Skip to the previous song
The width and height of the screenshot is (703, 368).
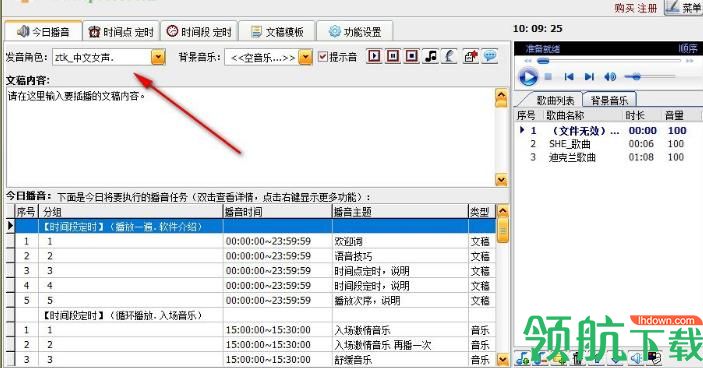(569, 77)
